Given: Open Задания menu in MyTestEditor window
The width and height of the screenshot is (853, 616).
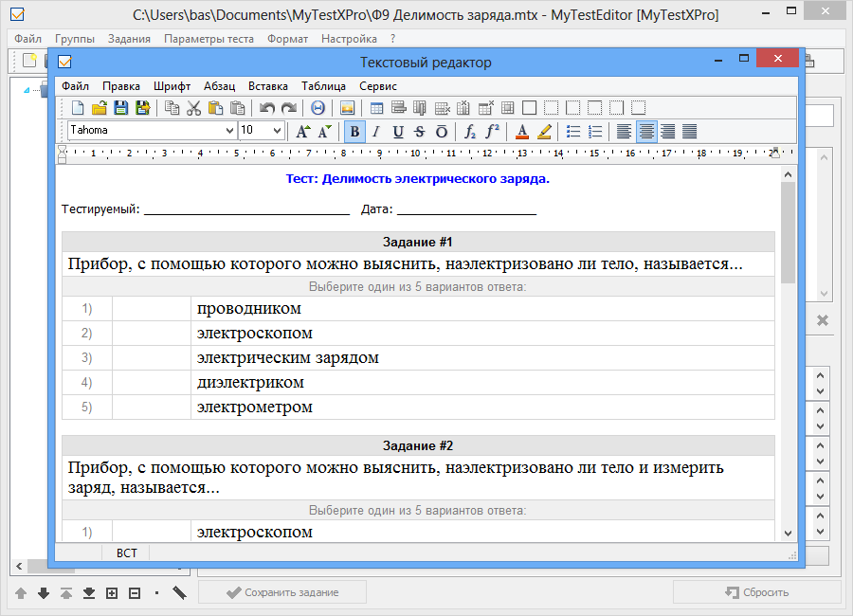Looking at the screenshot, I should [129, 39].
